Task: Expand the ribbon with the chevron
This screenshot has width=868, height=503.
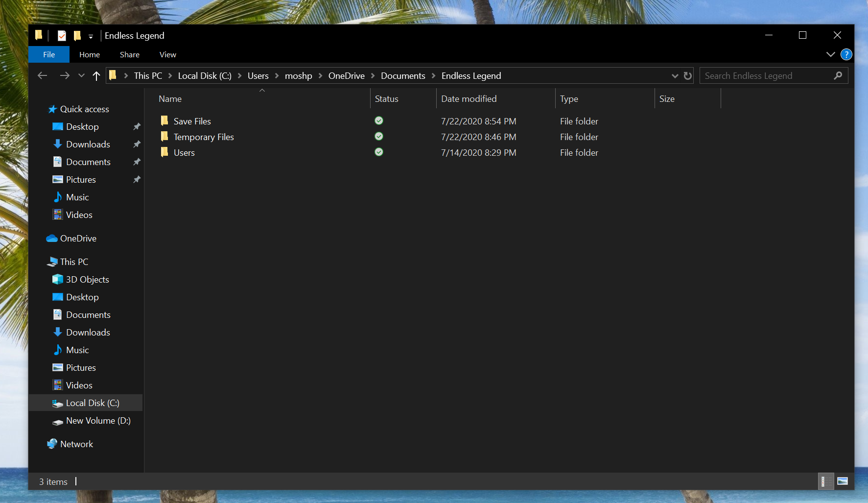Action: tap(831, 54)
